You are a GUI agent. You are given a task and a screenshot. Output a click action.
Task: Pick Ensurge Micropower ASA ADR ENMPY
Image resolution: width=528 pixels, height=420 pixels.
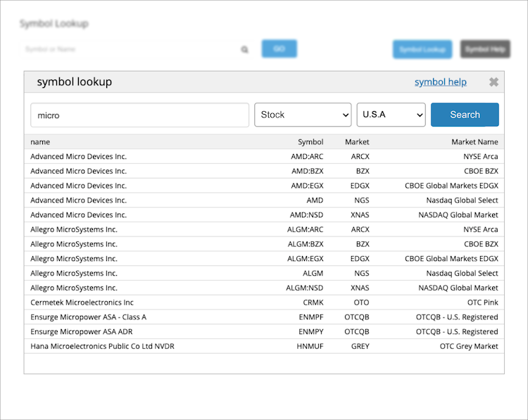tap(83, 331)
